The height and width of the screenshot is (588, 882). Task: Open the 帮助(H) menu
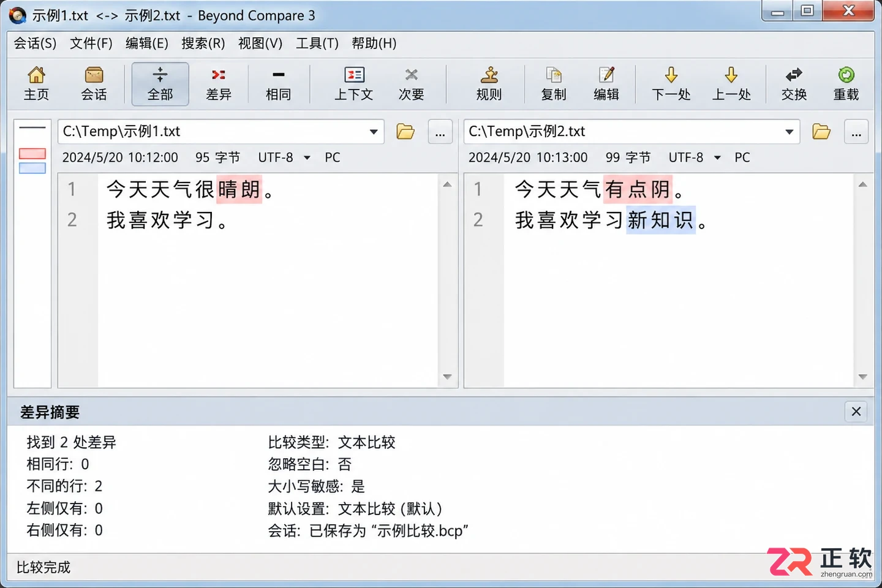pyautogui.click(x=374, y=43)
